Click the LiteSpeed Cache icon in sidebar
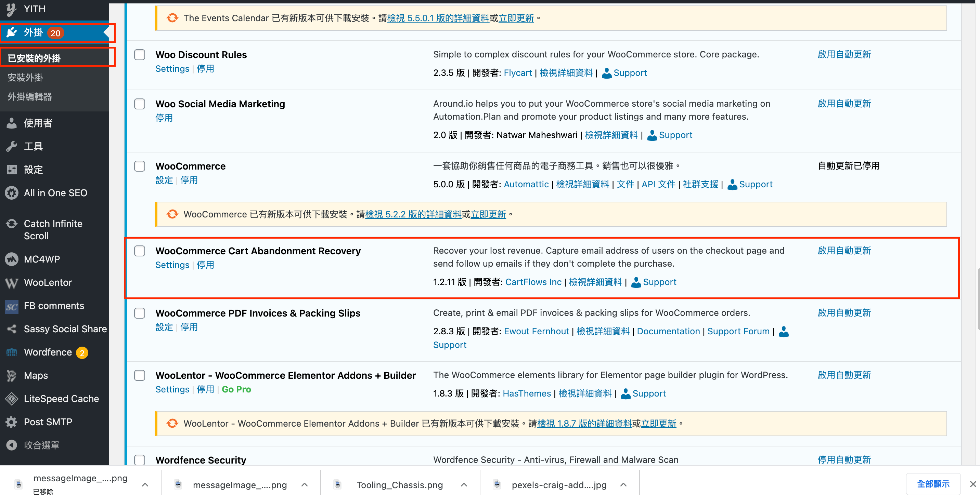This screenshot has height=495, width=980. 11,398
